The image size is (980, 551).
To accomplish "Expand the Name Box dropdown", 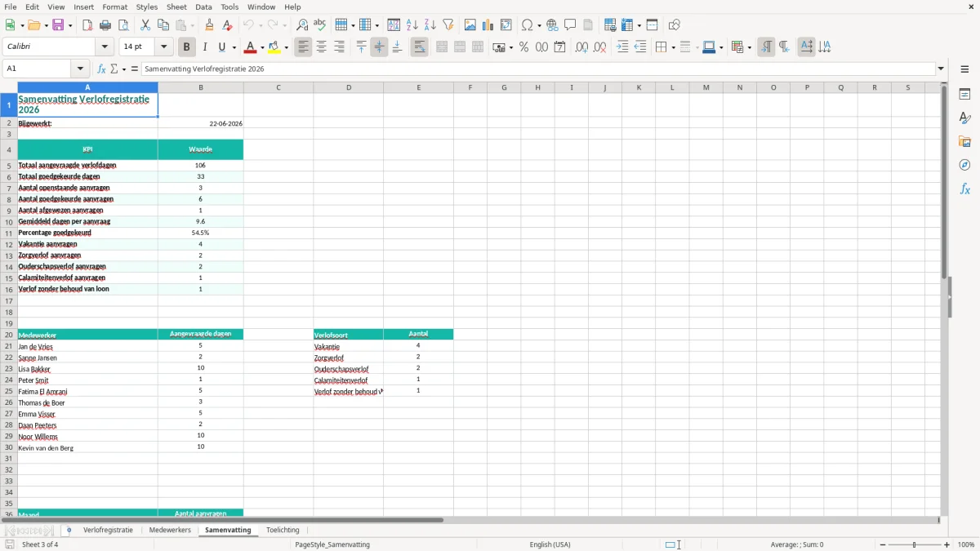I will [x=80, y=69].
